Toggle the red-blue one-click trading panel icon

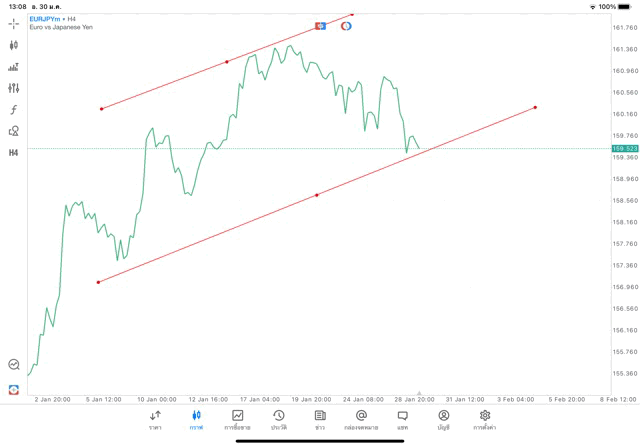click(x=320, y=25)
